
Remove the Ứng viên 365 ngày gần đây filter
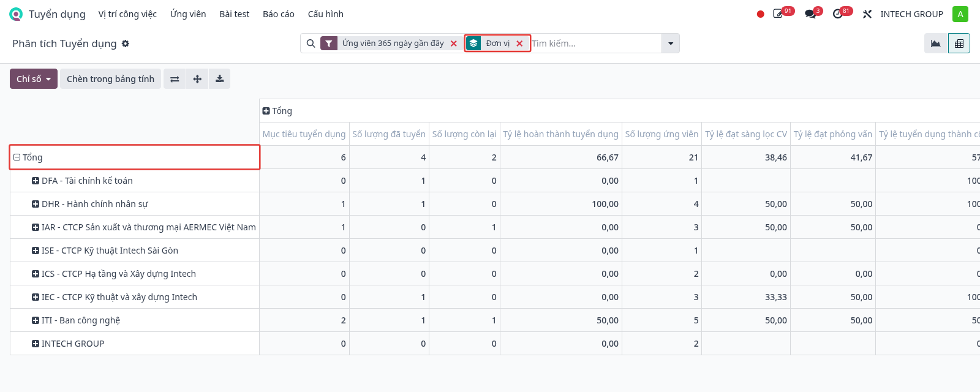point(454,43)
